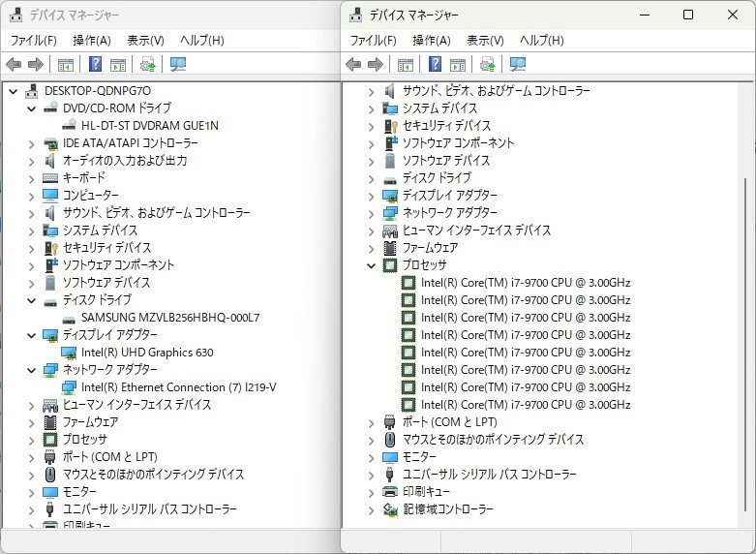Expand モニター node in right window
Screen dimensions: 756x554
371,457
